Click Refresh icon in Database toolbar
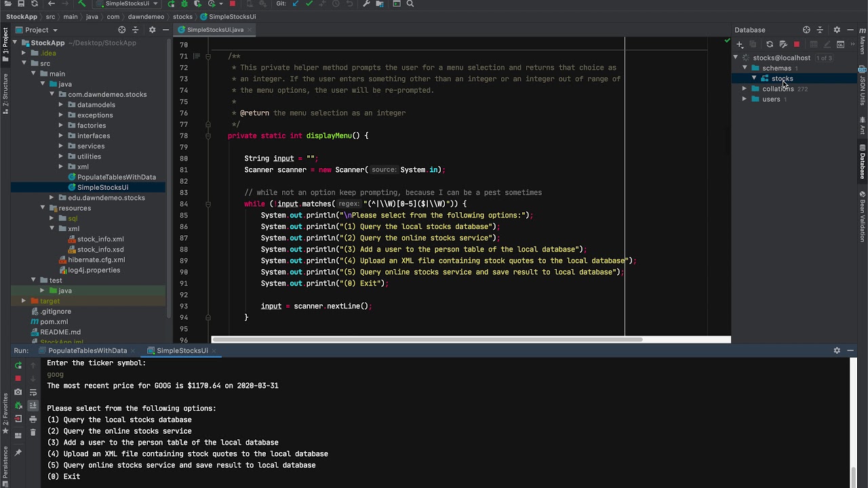Viewport: 868px width, 488px height. (770, 45)
